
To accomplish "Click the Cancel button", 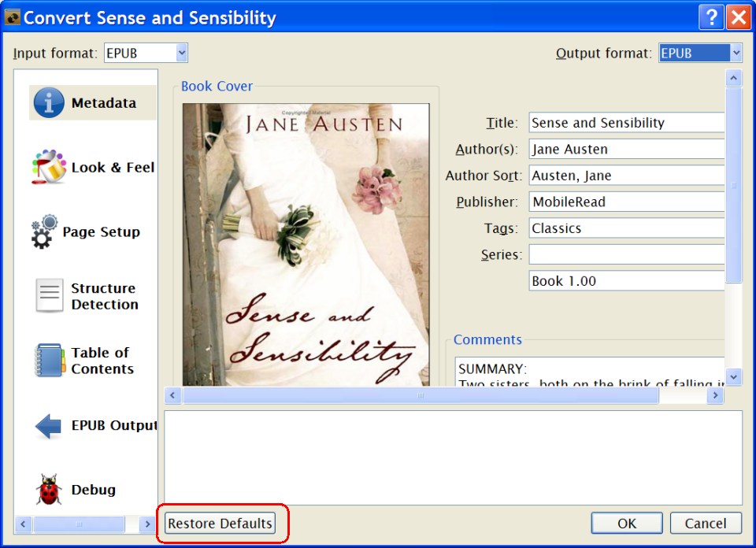I will tap(706, 524).
